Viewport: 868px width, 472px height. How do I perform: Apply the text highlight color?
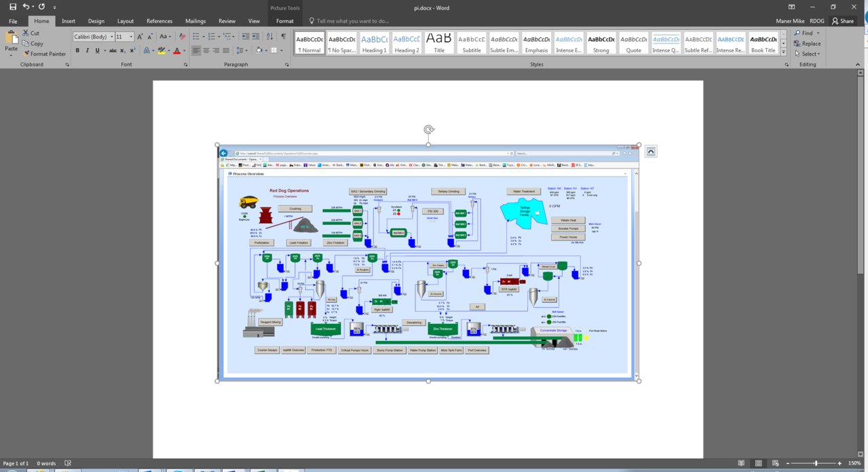click(162, 50)
